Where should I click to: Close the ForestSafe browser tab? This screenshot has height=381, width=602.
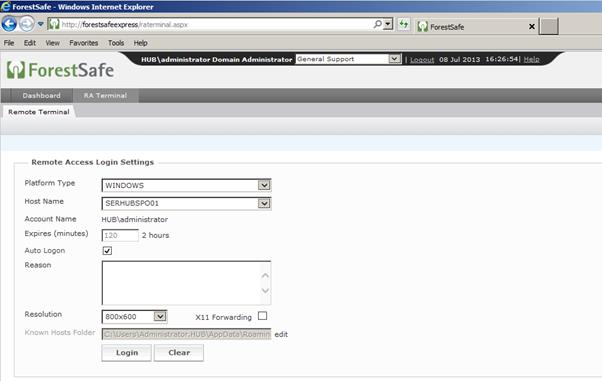pyautogui.click(x=532, y=27)
